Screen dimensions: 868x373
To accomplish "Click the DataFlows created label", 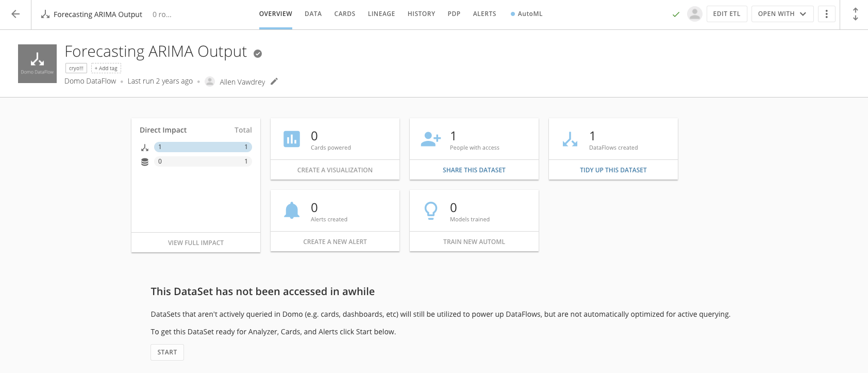I will 613,148.
